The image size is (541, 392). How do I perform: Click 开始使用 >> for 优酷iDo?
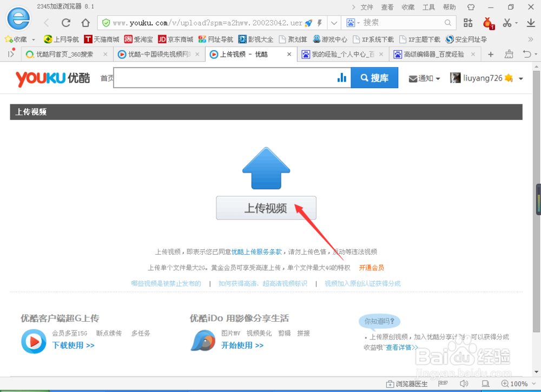[x=242, y=346]
